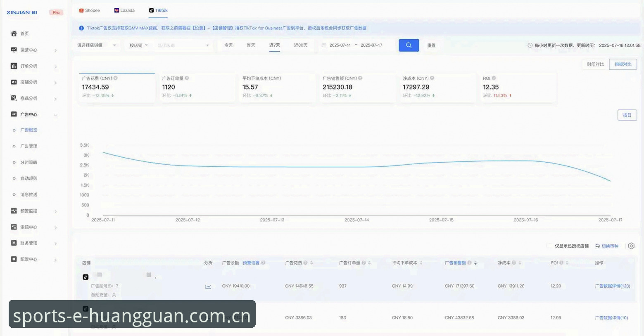Image resolution: width=644 pixels, height=336 pixels.
Task: Open 分时策略 in sidebar submenu
Action: [x=29, y=162]
